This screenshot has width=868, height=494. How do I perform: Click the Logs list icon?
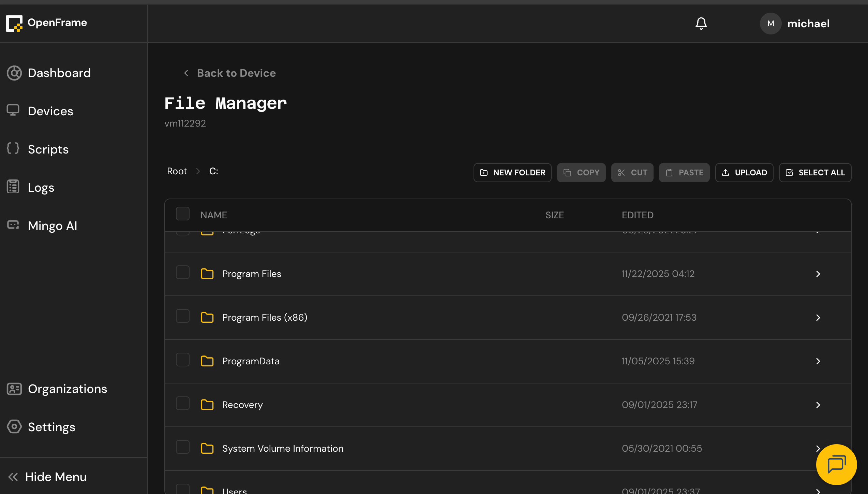pyautogui.click(x=13, y=187)
